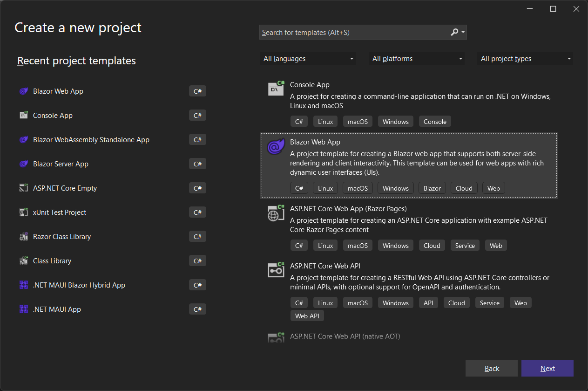Click the C# tag next to Blazor Server App
The image size is (588, 391).
click(197, 164)
